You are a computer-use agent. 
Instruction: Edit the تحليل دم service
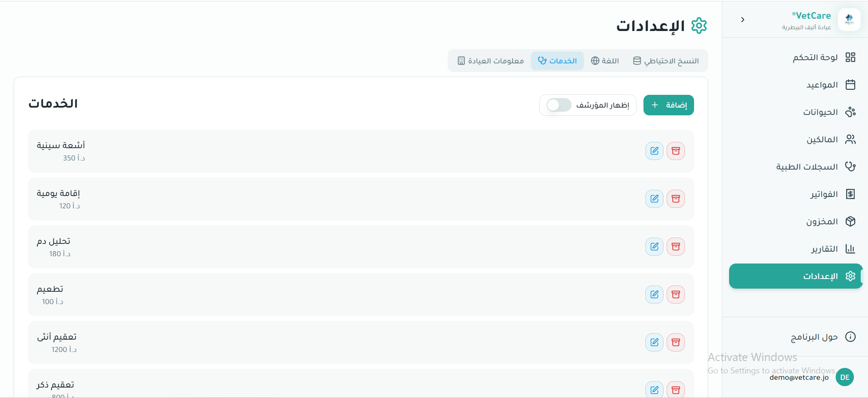point(654,247)
